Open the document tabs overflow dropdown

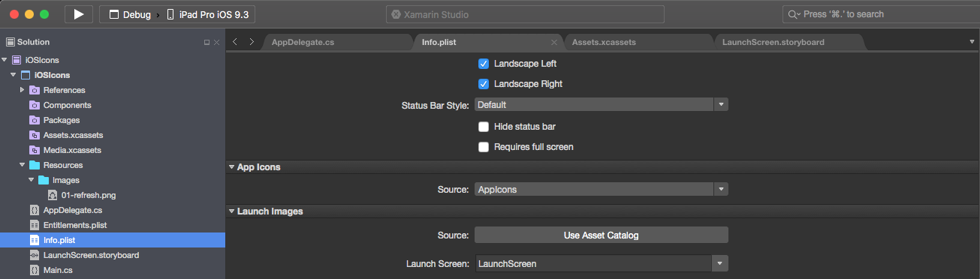[x=972, y=42]
